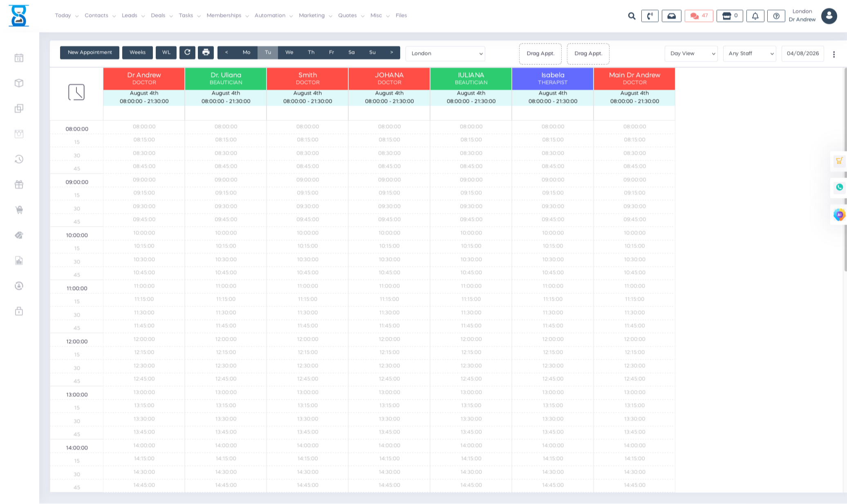
Task: Open the London location dropdown
Action: click(x=445, y=54)
